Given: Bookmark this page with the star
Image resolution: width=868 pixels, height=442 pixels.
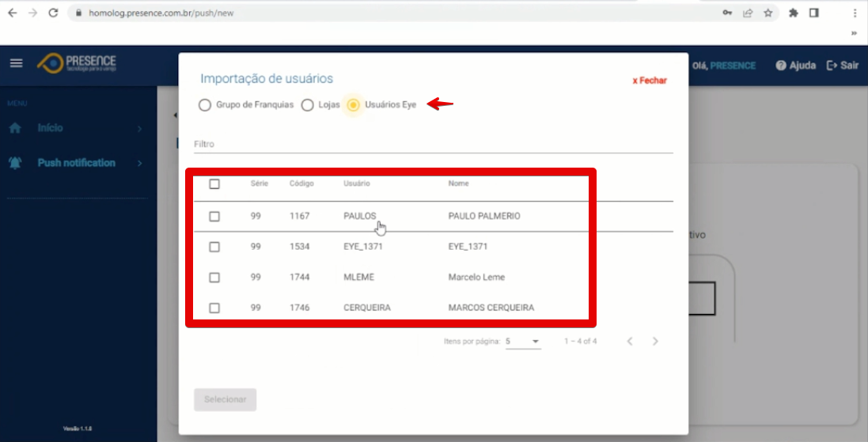Looking at the screenshot, I should click(768, 13).
